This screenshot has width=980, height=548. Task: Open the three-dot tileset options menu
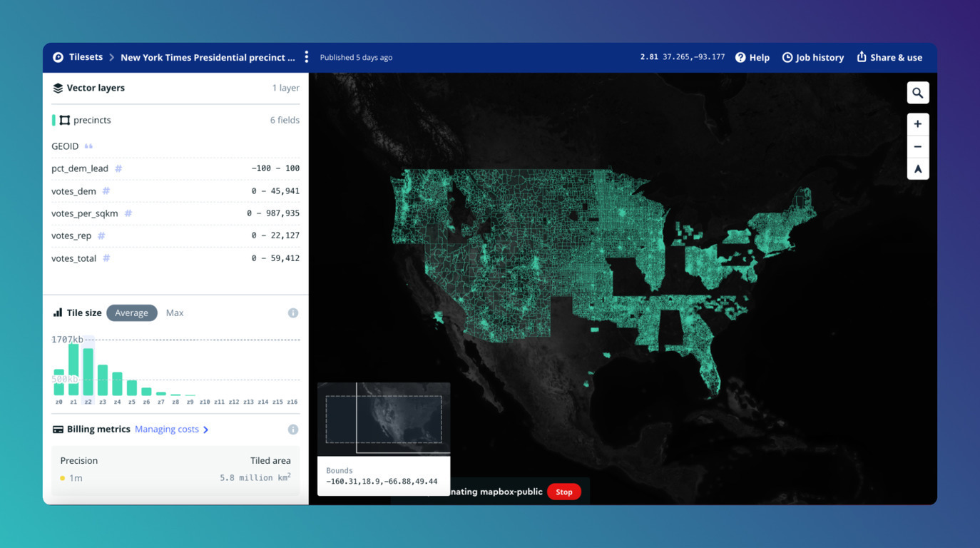pos(307,57)
